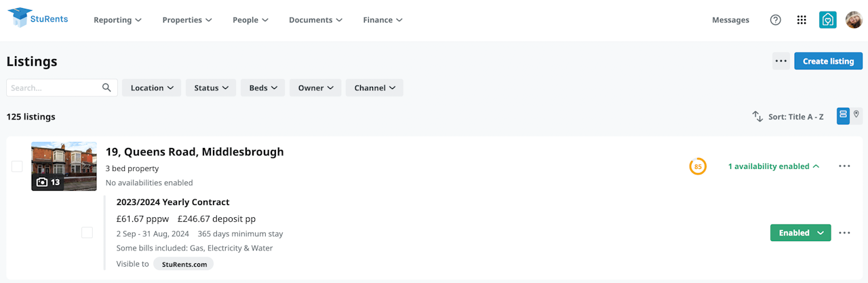Click the search magnifier icon
The height and width of the screenshot is (283, 868).
click(x=106, y=88)
